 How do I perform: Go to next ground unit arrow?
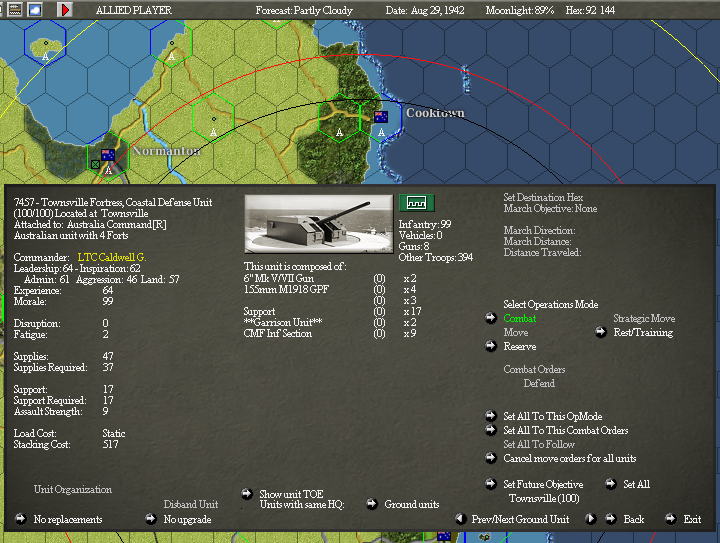tap(591, 519)
